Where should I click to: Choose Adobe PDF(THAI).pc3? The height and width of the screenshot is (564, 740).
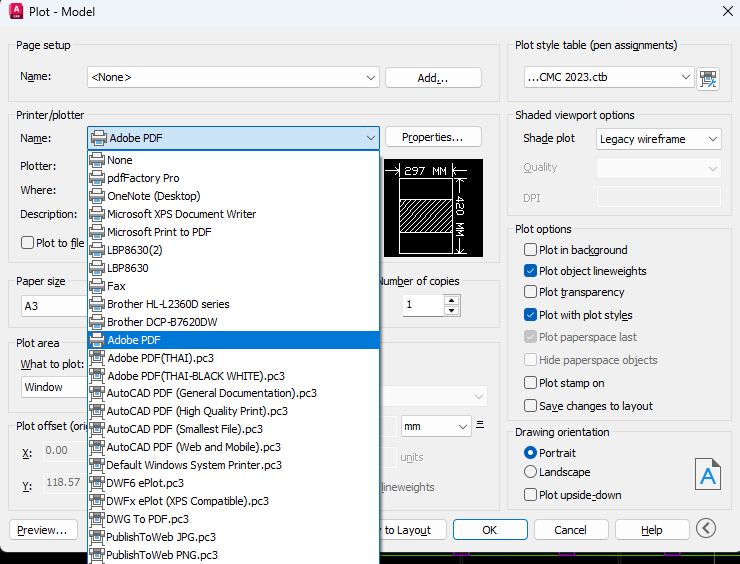click(234, 358)
